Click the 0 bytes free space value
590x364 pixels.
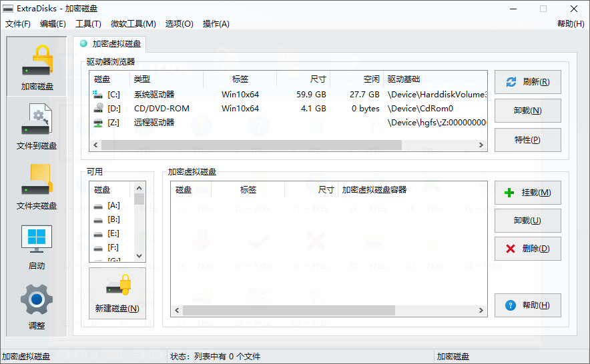click(365, 109)
